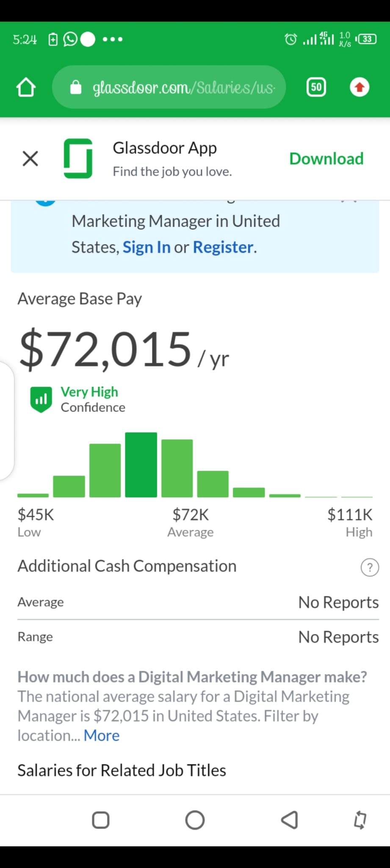Focus the glassdoor.com URL address bar

[169, 87]
